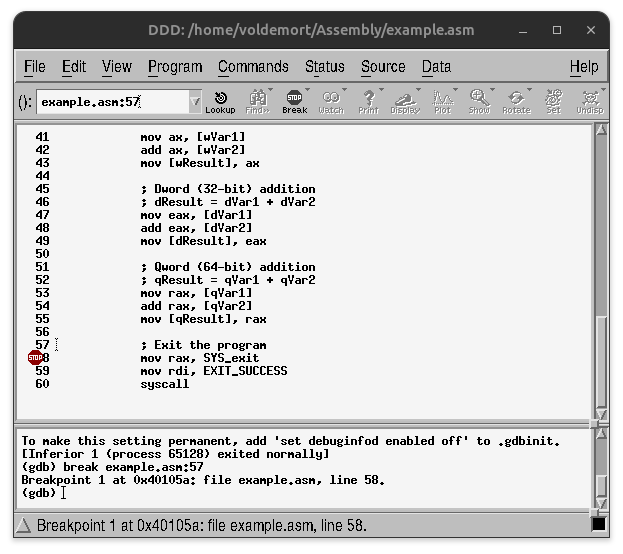Viewport: 623px width, 554px height.
Task: Open the Data menu
Action: tap(436, 66)
